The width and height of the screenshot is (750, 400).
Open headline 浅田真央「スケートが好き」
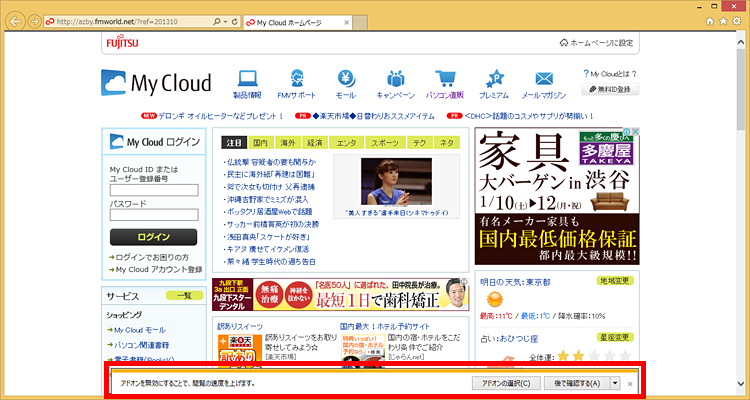[268, 236]
